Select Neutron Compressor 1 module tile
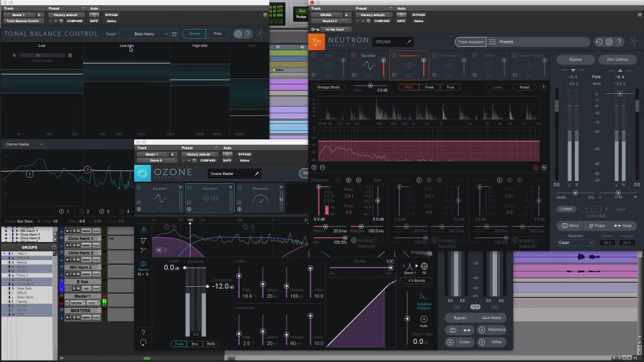This screenshot has height=362, width=644. [409, 65]
